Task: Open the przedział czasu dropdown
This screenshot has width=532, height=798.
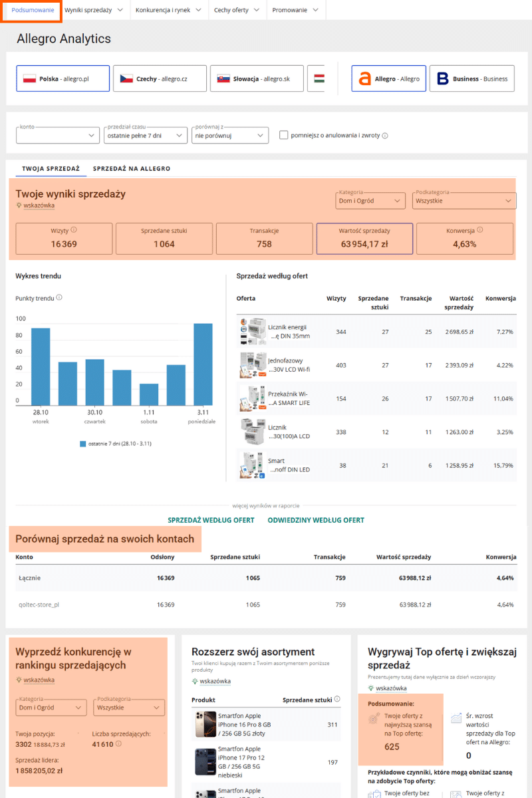Action: (x=146, y=135)
